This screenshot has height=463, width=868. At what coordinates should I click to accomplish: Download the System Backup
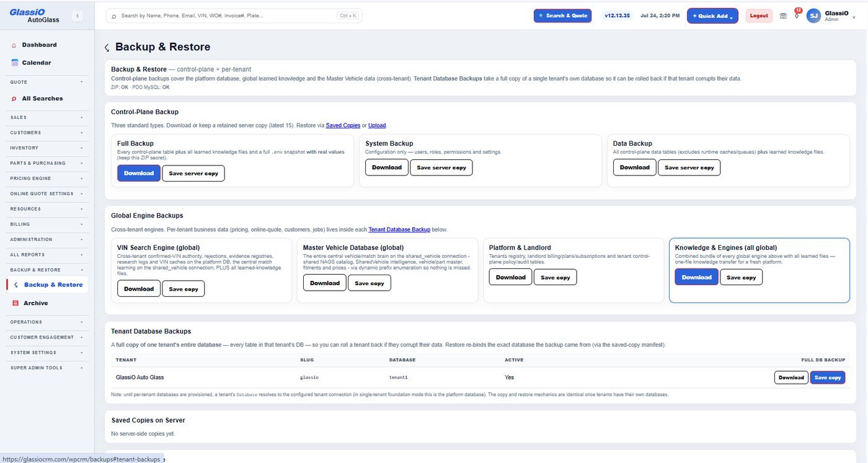387,167
